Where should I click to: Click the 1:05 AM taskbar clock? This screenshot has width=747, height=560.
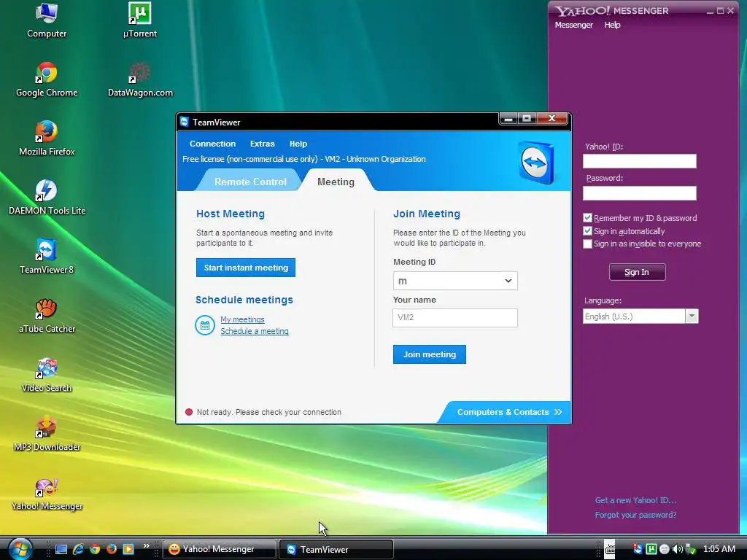[x=719, y=549]
